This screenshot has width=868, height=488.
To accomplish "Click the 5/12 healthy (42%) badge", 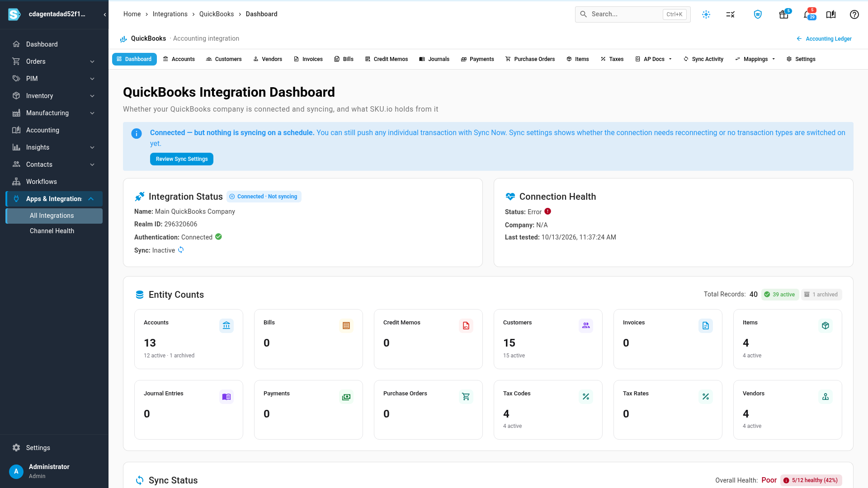I will coord(811,480).
